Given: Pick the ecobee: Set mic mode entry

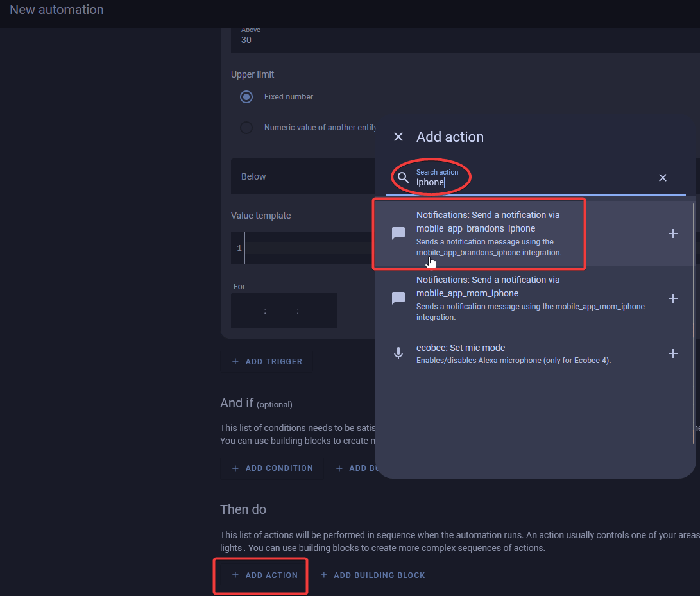Looking at the screenshot, I should 513,353.
